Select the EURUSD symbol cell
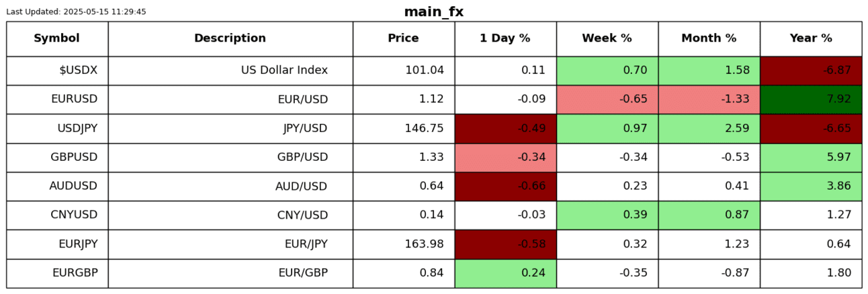This screenshot has width=868, height=294. point(57,100)
